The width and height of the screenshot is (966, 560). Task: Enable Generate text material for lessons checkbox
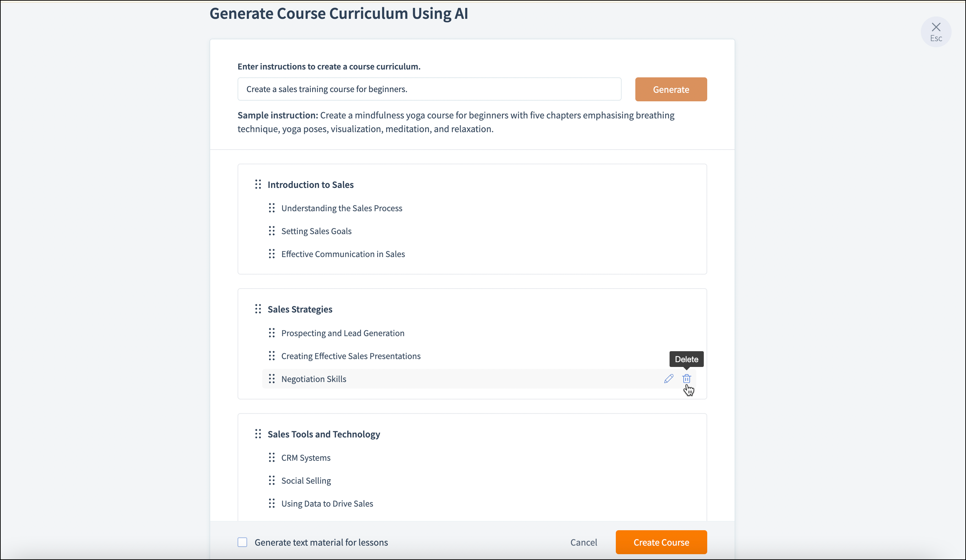pyautogui.click(x=242, y=542)
